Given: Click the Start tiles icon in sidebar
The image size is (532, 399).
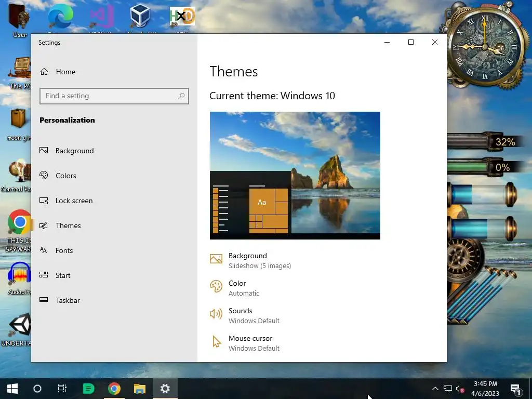Looking at the screenshot, I should 44,275.
